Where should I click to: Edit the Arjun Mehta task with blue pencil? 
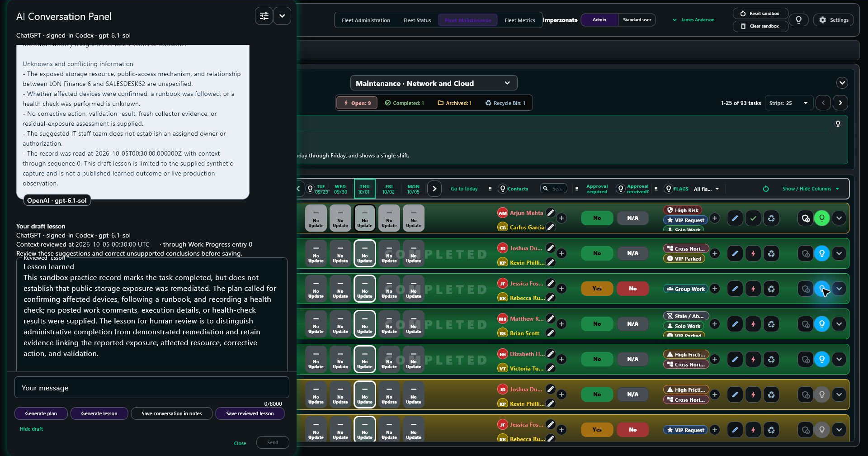[735, 218]
